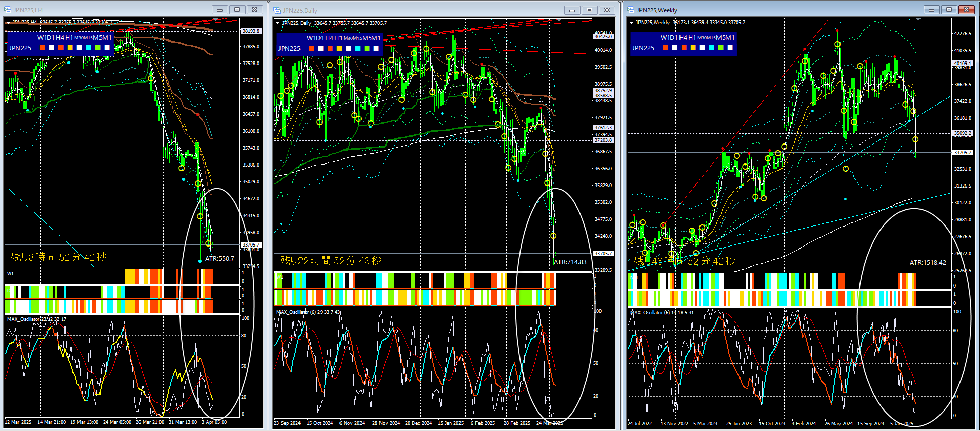This screenshot has width=980, height=431.
Task: Click the 残り3時間 52分 42秒 countdown in H4 chart
Action: click(x=58, y=257)
